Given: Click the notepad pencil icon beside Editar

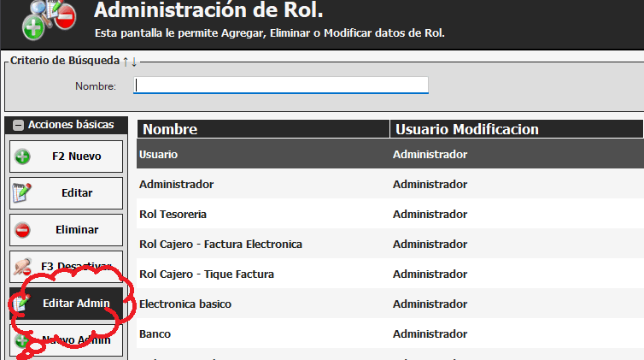Looking at the screenshot, I should [x=23, y=193].
